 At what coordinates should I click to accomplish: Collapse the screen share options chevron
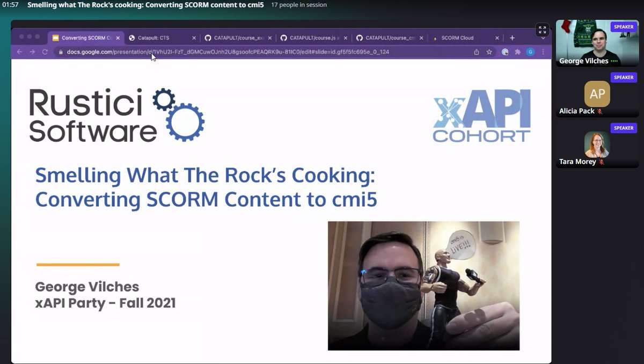pos(543,39)
